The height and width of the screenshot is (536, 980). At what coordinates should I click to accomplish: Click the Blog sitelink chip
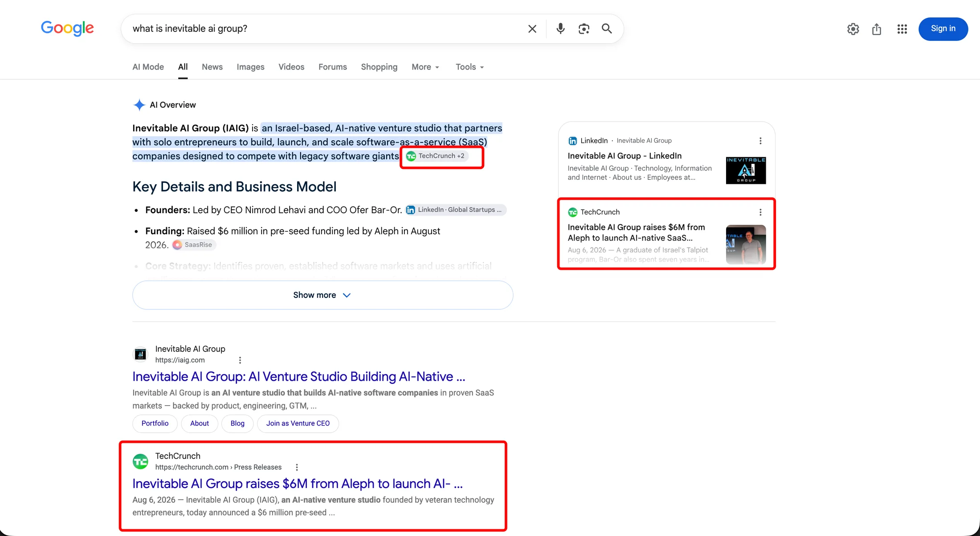237,423
